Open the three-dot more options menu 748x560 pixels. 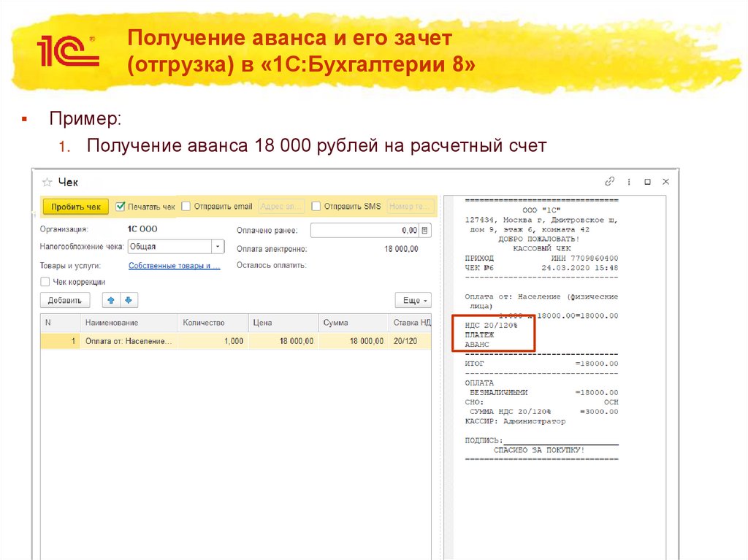[629, 182]
